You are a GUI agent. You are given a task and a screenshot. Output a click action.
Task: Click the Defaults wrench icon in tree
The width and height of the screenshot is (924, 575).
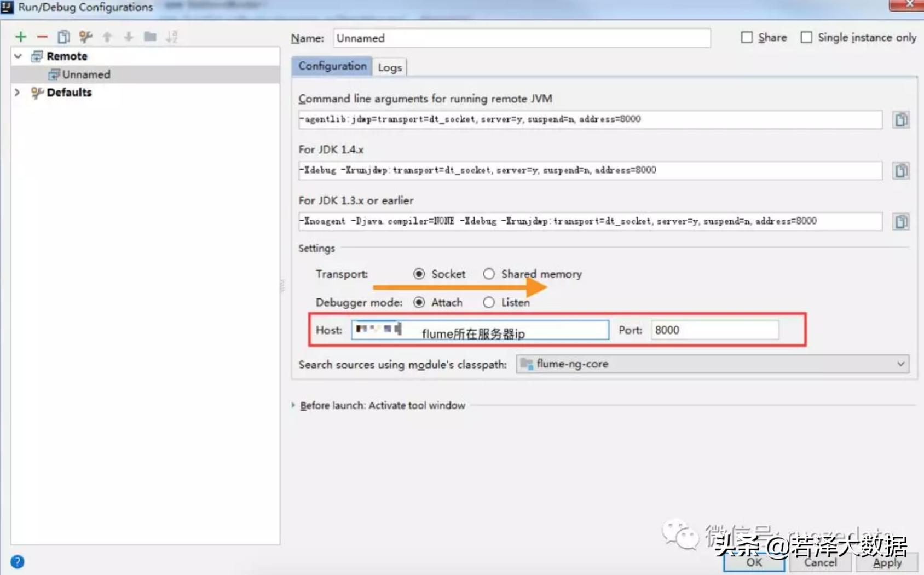(x=37, y=93)
